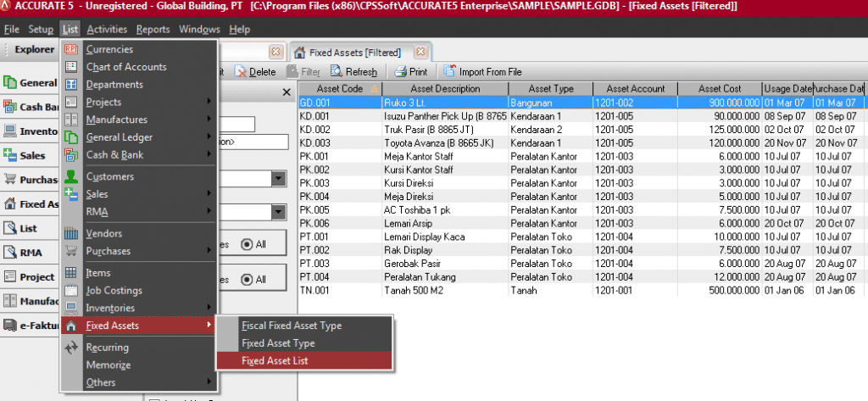The width and height of the screenshot is (868, 401).
Task: Click the Manufactures menu icon
Action: coord(71,120)
